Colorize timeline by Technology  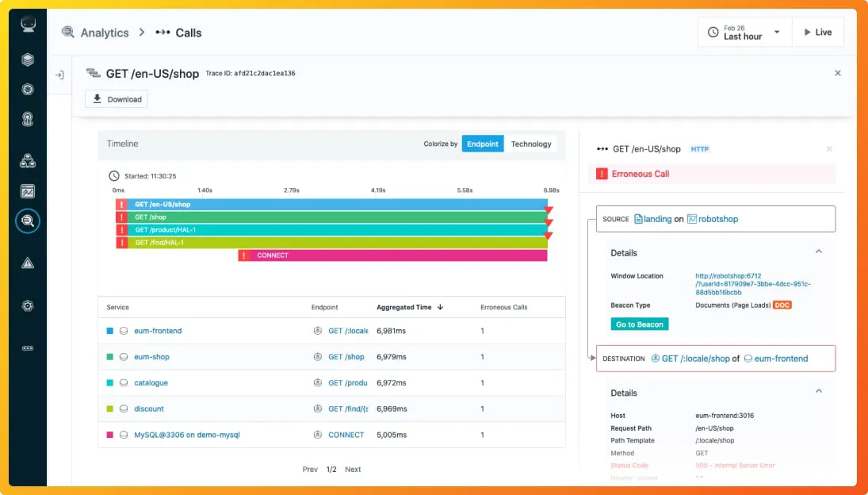531,144
